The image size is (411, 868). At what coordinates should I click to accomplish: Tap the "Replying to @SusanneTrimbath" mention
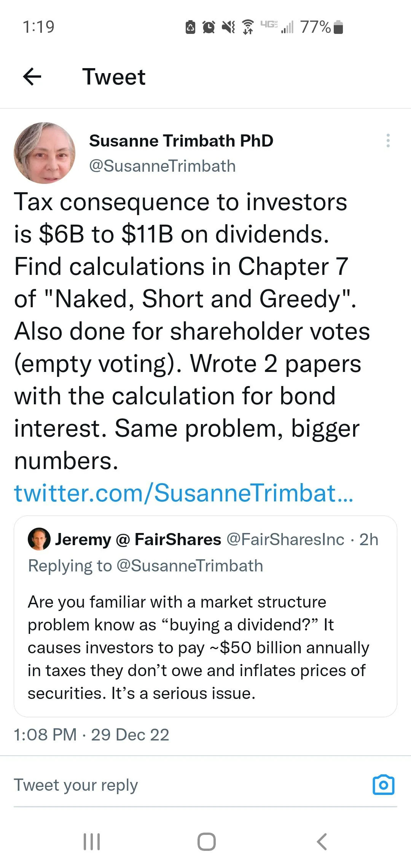pos(190,566)
